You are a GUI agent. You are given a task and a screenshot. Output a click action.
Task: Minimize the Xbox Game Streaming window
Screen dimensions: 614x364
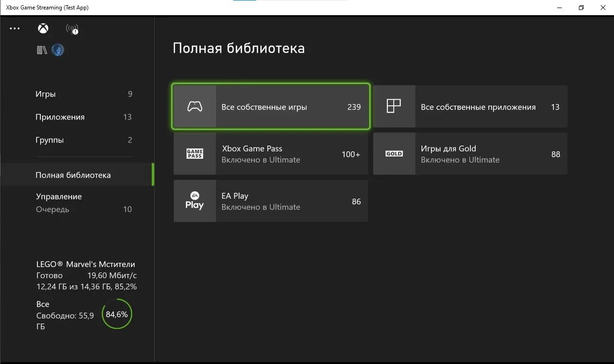559,7
